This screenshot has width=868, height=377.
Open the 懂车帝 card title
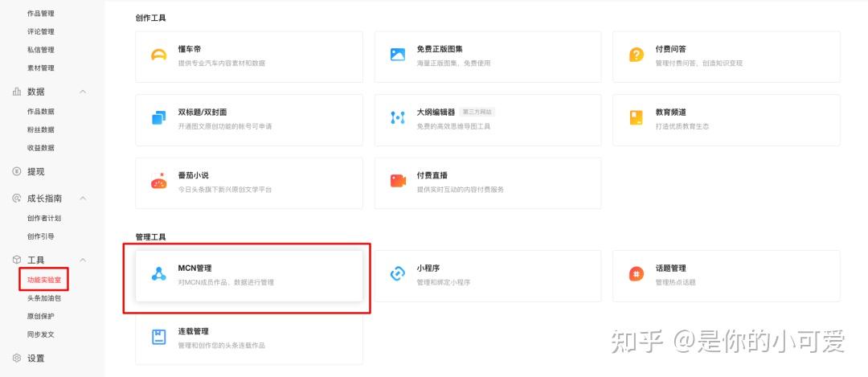[190, 49]
